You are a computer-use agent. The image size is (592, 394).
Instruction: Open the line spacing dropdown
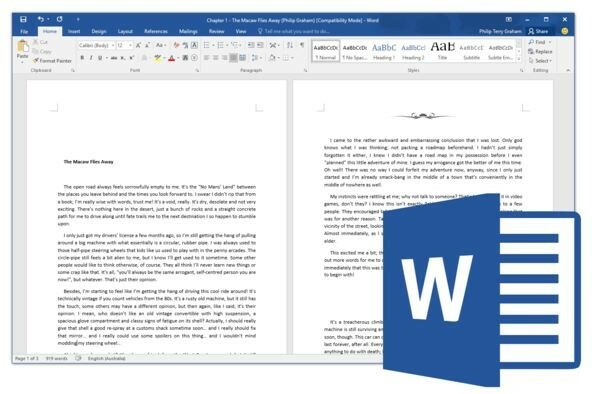[256, 58]
